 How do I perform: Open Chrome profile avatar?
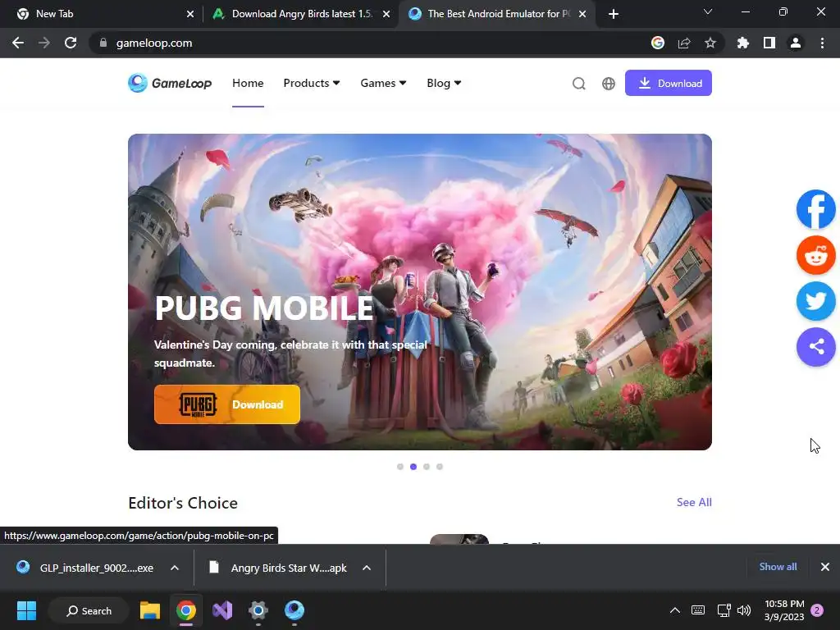tap(796, 43)
